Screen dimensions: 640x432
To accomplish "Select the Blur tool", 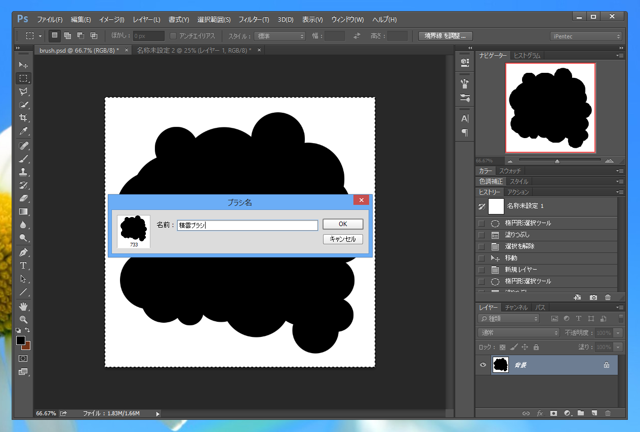I will point(23,225).
